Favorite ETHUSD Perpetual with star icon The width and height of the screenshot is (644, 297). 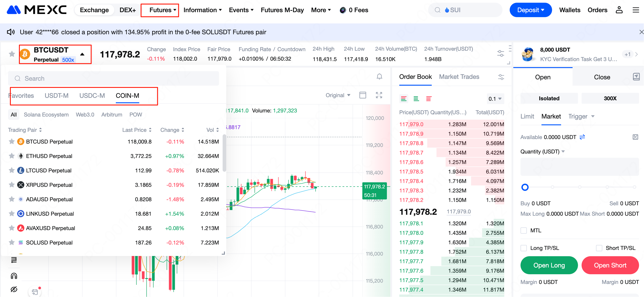[11, 156]
